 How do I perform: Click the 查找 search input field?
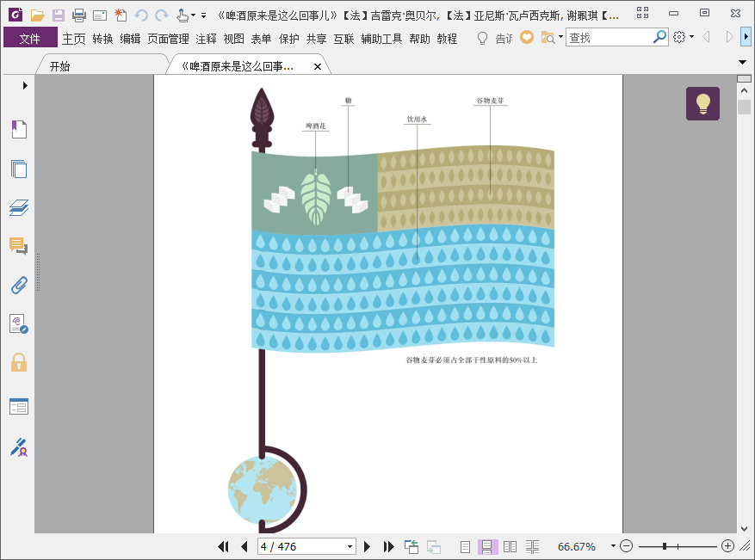click(x=610, y=38)
